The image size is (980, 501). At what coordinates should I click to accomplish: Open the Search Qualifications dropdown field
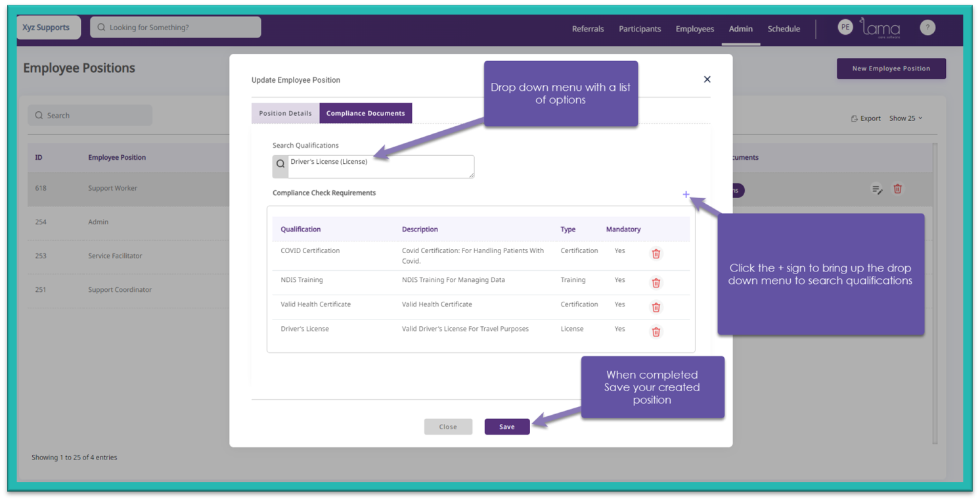coord(380,166)
